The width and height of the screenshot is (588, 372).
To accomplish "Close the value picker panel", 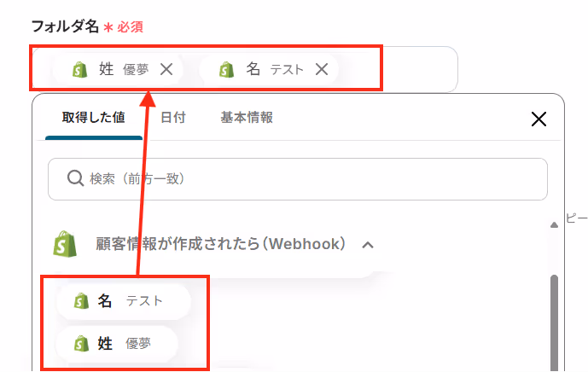I will pyautogui.click(x=539, y=119).
